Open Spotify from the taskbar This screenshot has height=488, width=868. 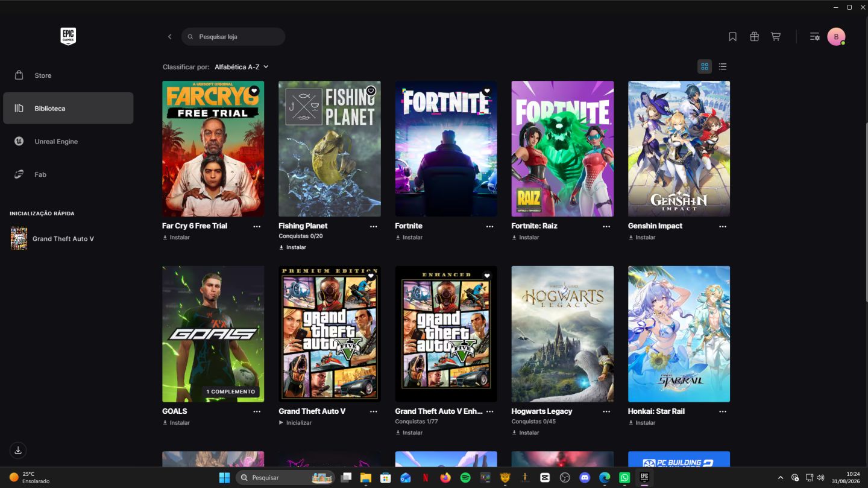(465, 477)
